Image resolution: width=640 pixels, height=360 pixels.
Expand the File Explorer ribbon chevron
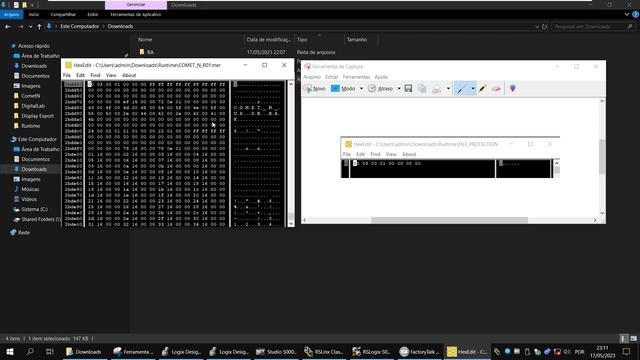[x=627, y=14]
